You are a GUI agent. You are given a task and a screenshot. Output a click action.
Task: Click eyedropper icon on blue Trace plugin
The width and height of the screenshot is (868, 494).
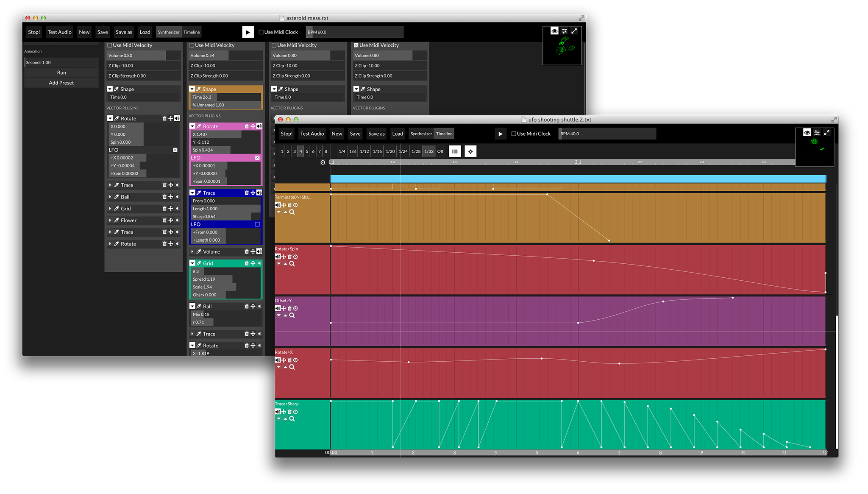199,193
